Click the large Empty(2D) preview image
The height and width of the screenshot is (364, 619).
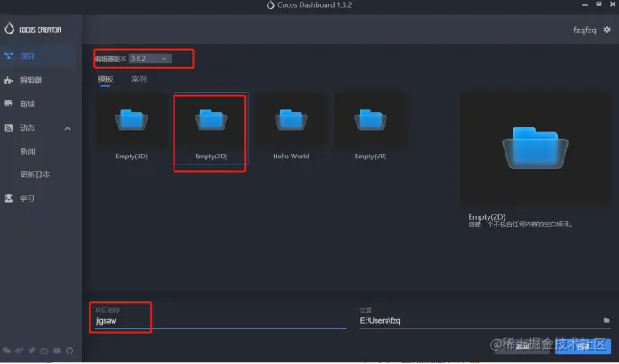click(x=535, y=148)
